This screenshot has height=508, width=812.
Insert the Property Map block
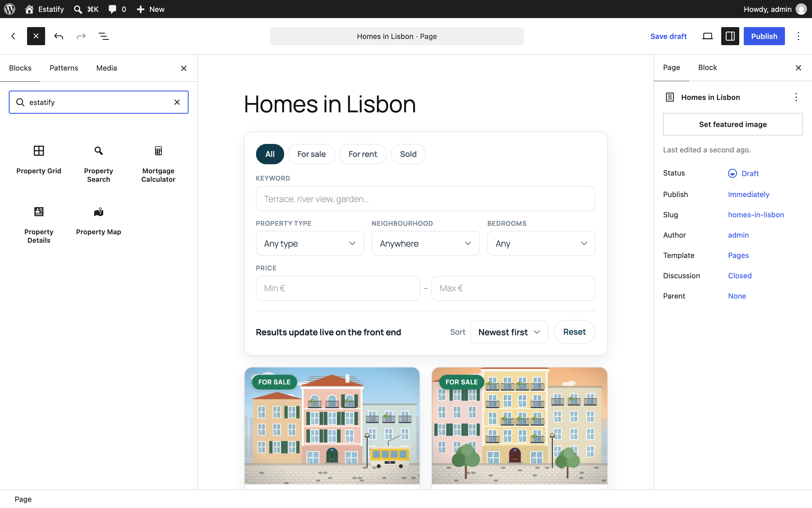(99, 222)
